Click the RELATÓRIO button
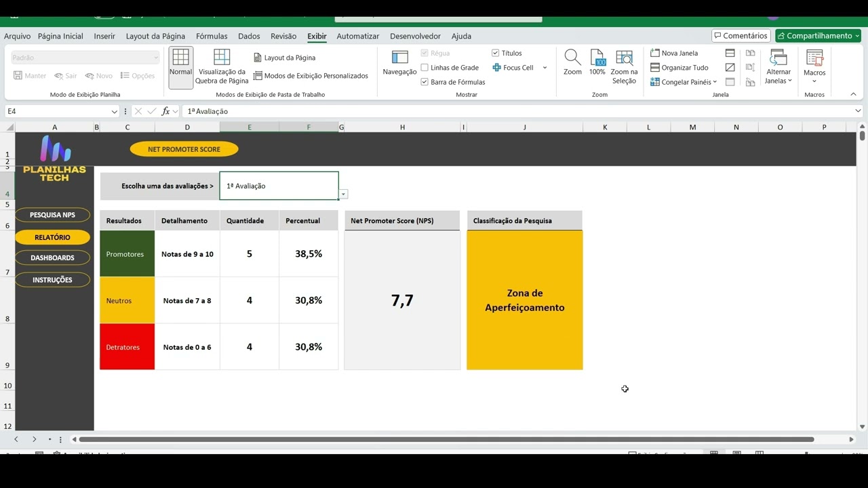Viewport: 868px width, 488px height. pyautogui.click(x=52, y=237)
